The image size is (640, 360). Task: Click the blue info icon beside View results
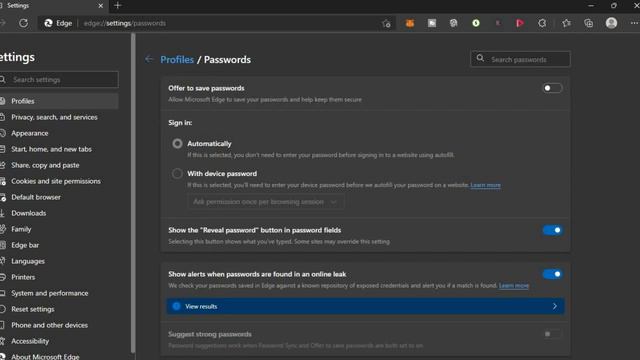[x=176, y=306]
